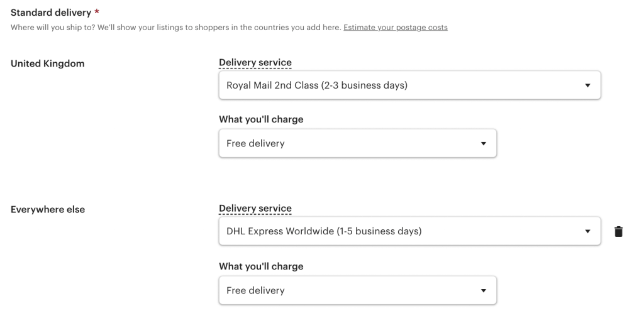Select the United Kingdom row label
Viewport: 644px width, 321px height.
coord(47,63)
